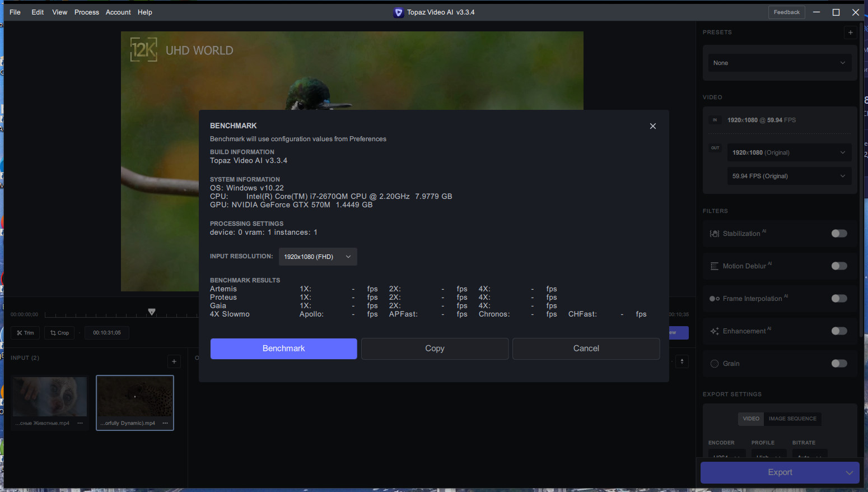The width and height of the screenshot is (868, 492).
Task: Select the Crop tool
Action: 59,333
